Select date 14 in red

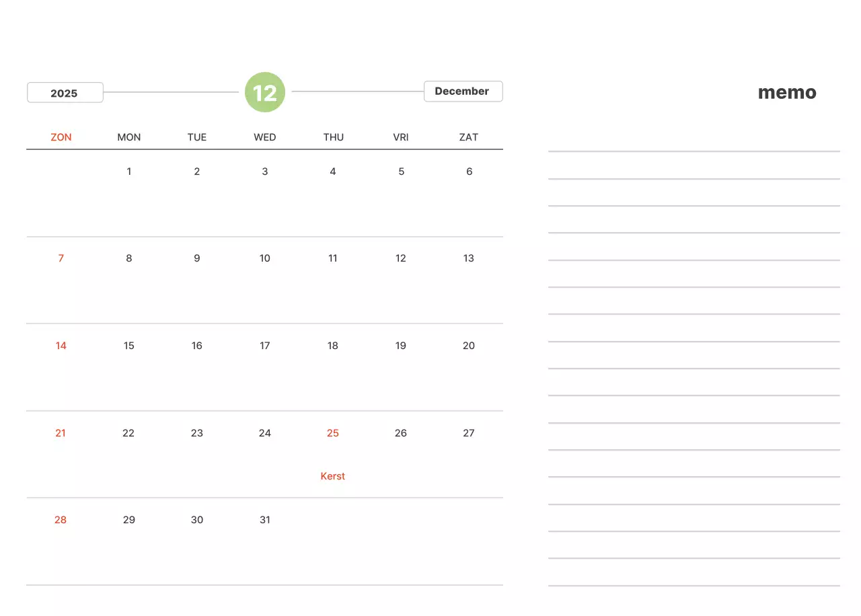[x=61, y=346]
